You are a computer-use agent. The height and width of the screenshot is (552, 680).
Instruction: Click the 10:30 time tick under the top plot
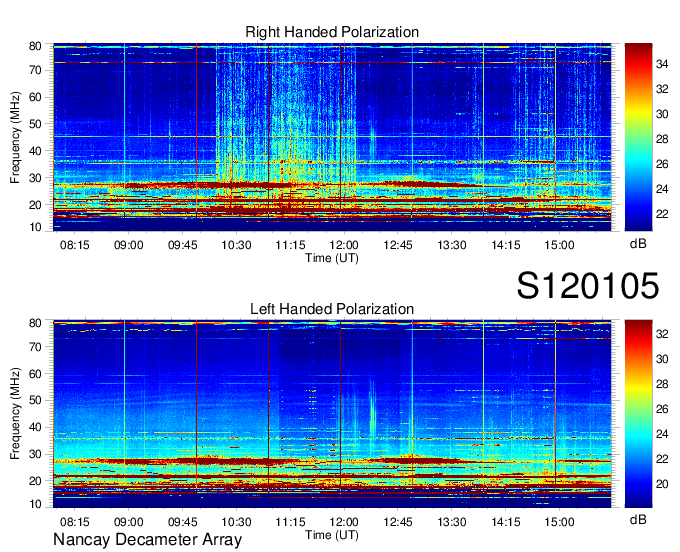[236, 245]
